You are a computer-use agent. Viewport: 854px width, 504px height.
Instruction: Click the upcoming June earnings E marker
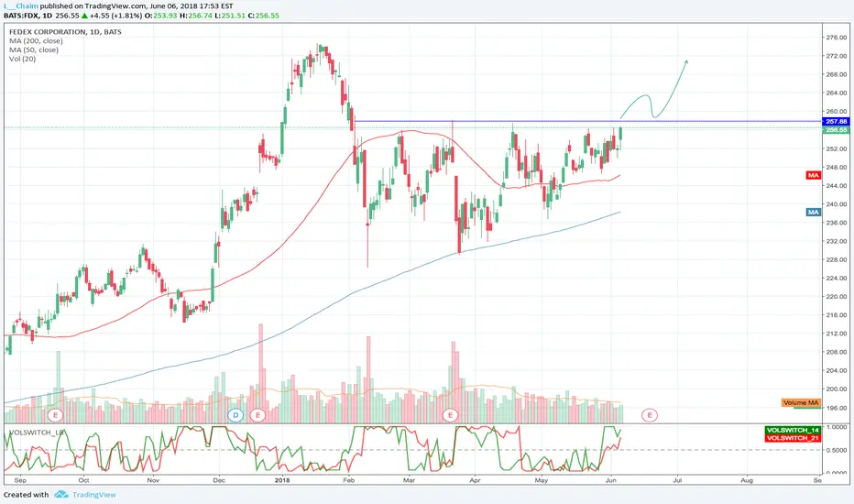650,415
